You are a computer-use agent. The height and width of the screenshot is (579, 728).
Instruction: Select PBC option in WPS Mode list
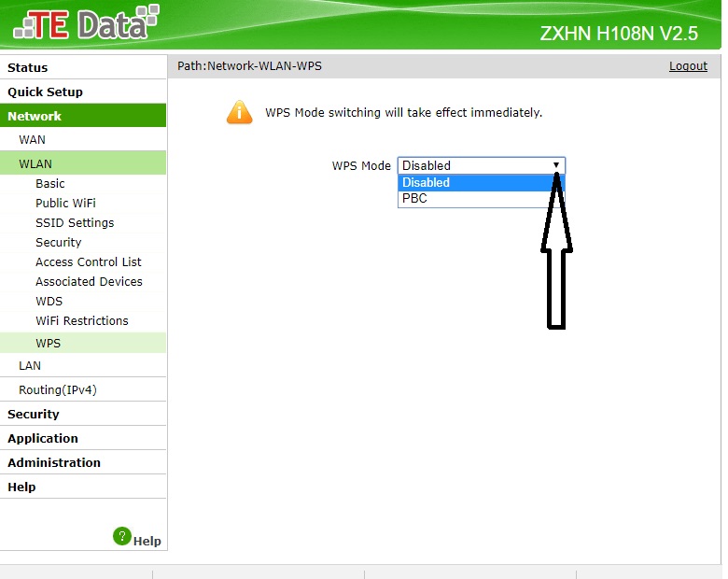point(481,198)
